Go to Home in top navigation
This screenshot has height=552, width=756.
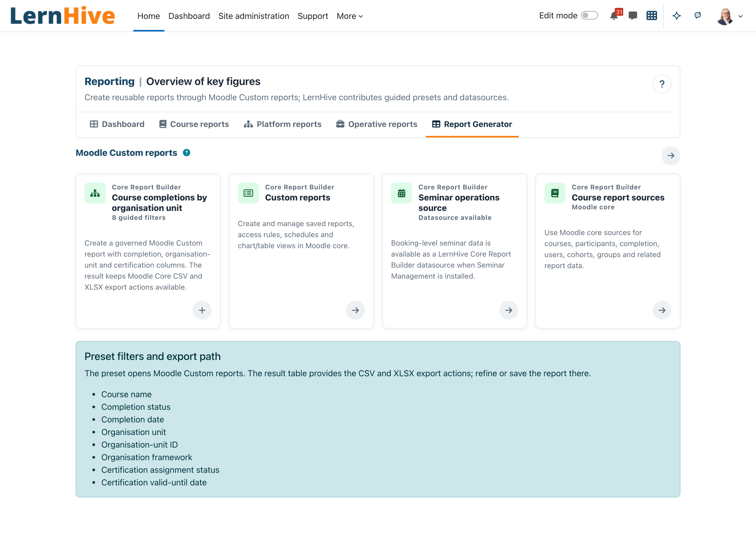click(x=149, y=16)
